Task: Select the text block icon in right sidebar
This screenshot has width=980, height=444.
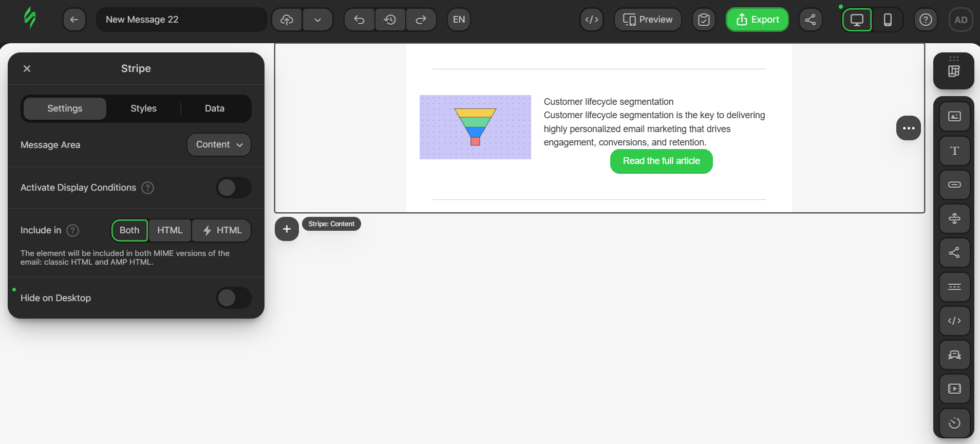Action: click(954, 151)
